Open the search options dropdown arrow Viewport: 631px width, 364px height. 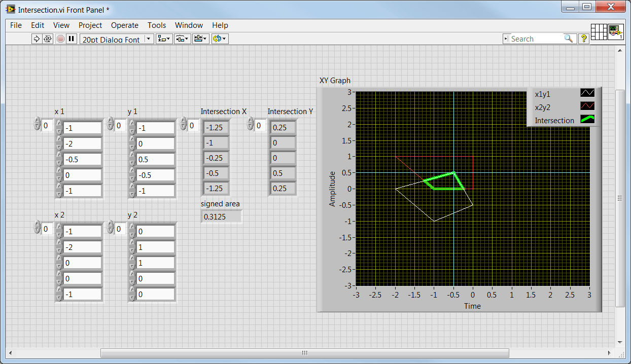[506, 39]
